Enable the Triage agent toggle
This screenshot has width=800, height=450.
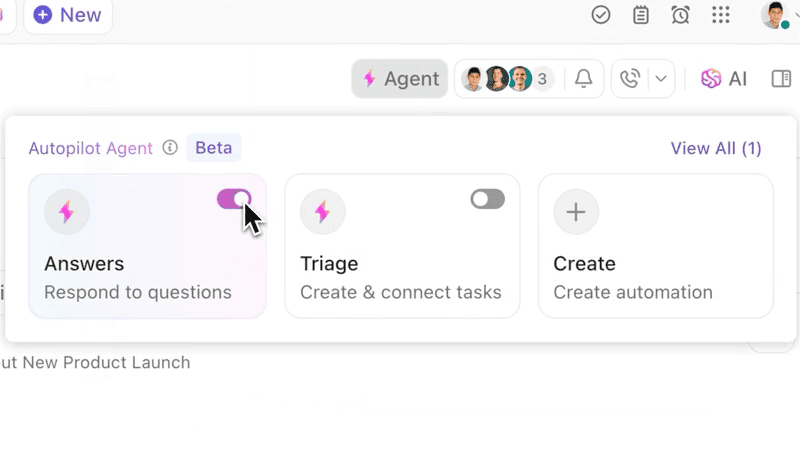coord(488,199)
